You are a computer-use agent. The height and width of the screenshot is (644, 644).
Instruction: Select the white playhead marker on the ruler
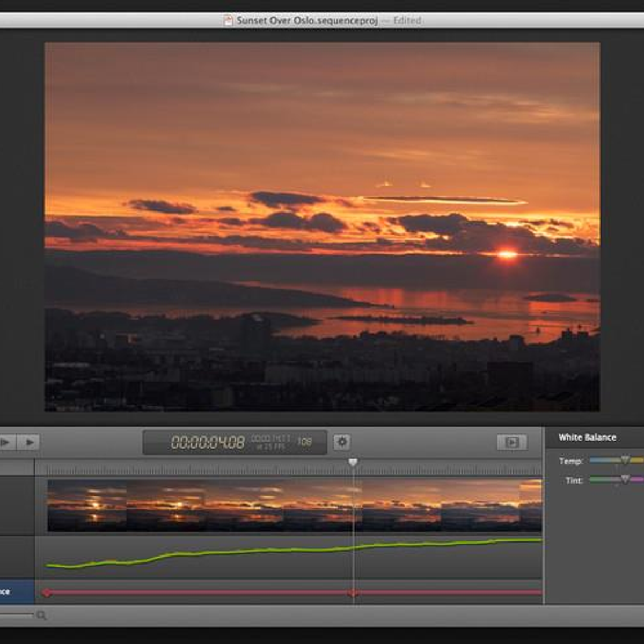click(353, 462)
